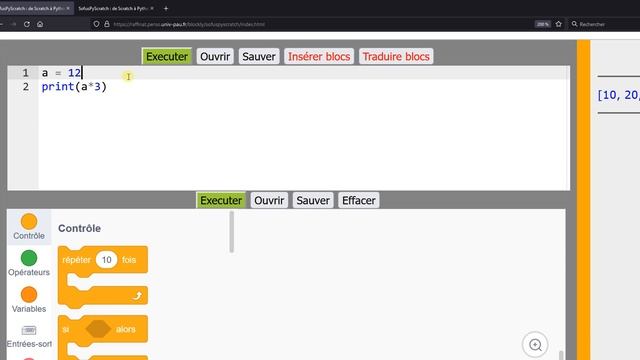Click code line 1 with a = 12
The height and width of the screenshot is (360, 640).
tap(61, 73)
